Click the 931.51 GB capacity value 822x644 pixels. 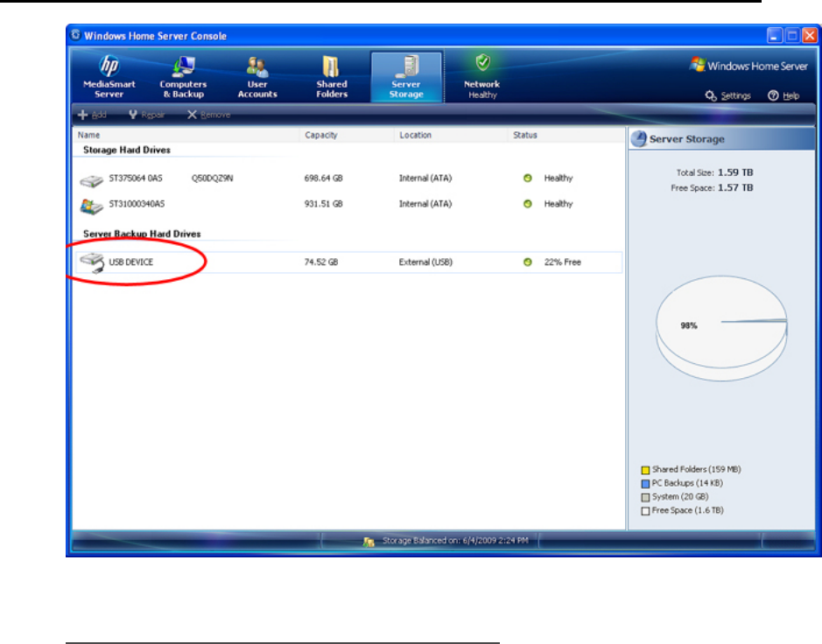[323, 204]
